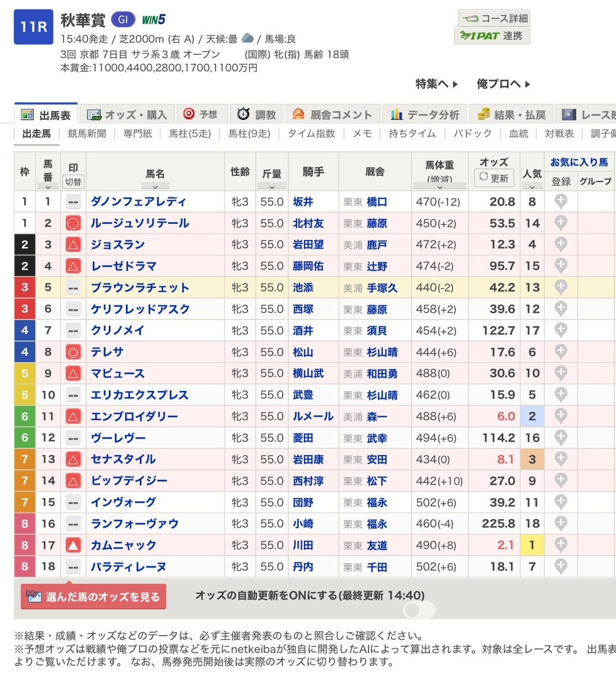Switch to the 予想 tab
Viewport: 616px width, 675px height.
[x=202, y=114]
